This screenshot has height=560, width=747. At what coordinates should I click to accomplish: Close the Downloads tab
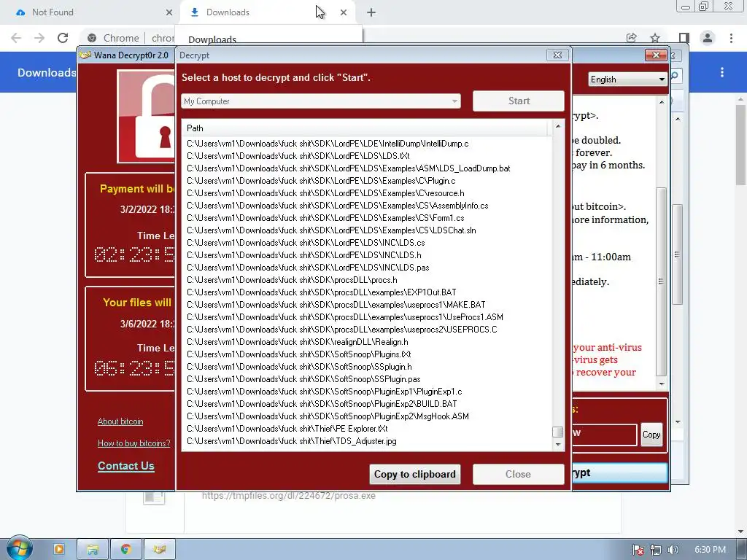(x=344, y=12)
